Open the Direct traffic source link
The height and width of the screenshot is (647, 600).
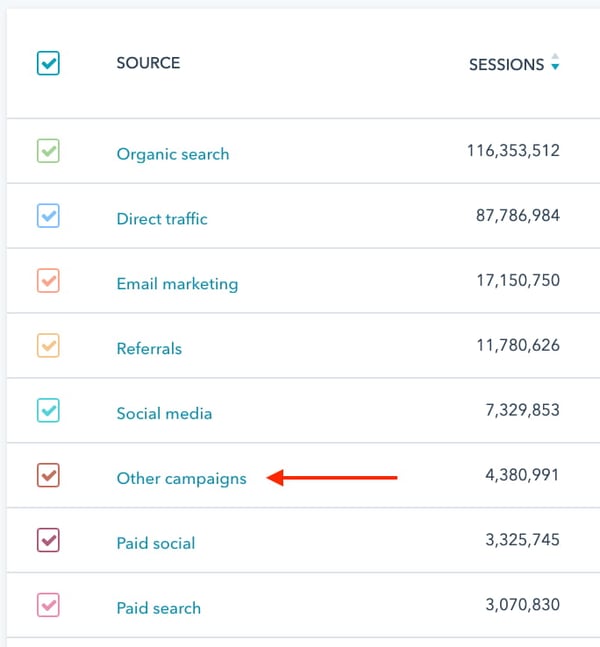pyautogui.click(x=162, y=219)
